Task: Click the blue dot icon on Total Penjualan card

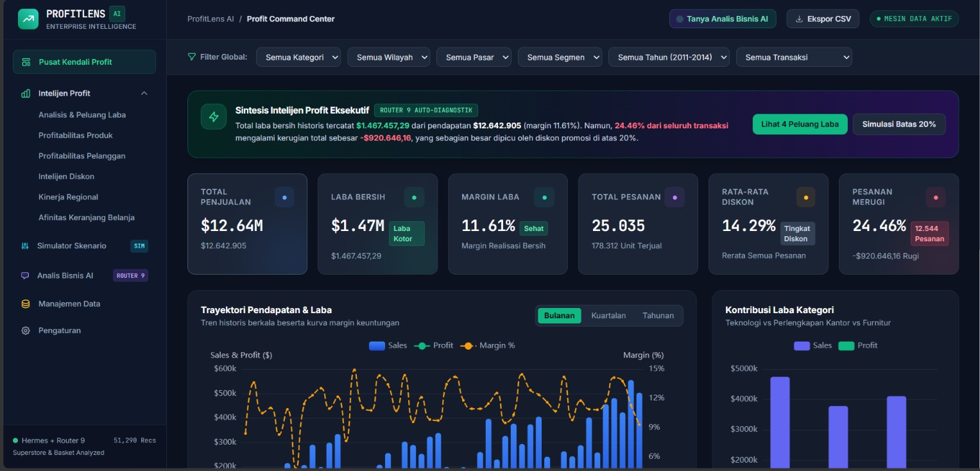Action: 284,197
